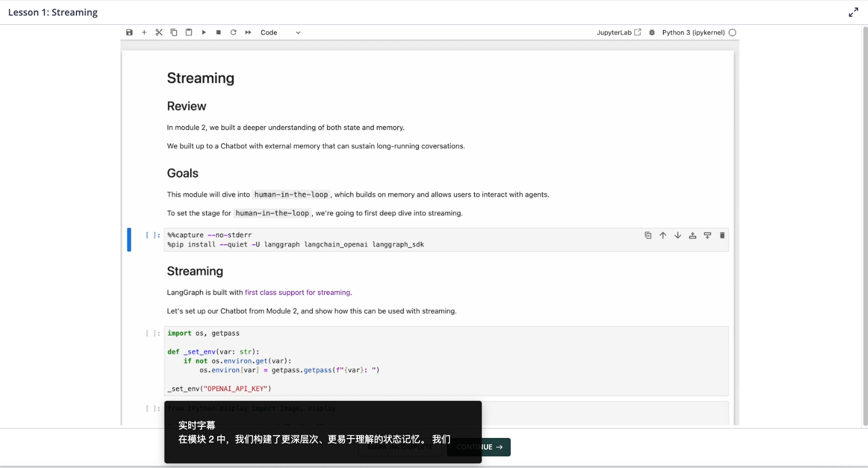Image resolution: width=868 pixels, height=468 pixels.
Task: Cut the selected cell with the scissors icon
Action: [159, 32]
